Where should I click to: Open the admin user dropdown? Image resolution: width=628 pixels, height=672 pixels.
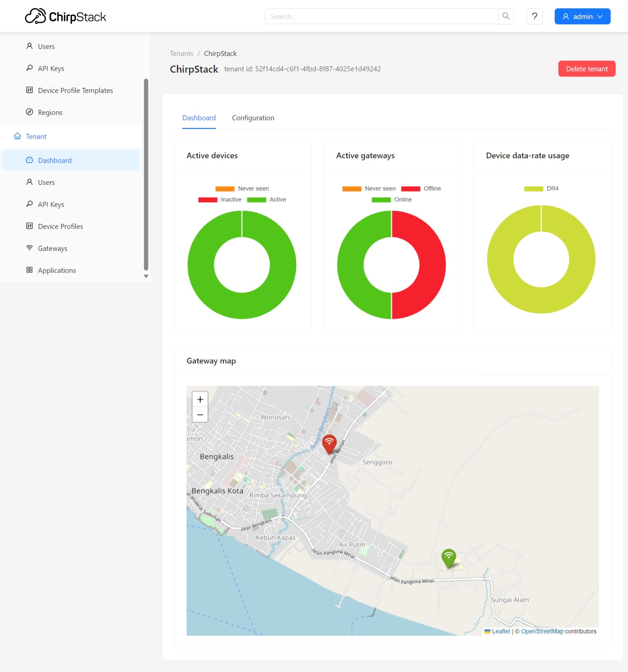click(x=582, y=16)
